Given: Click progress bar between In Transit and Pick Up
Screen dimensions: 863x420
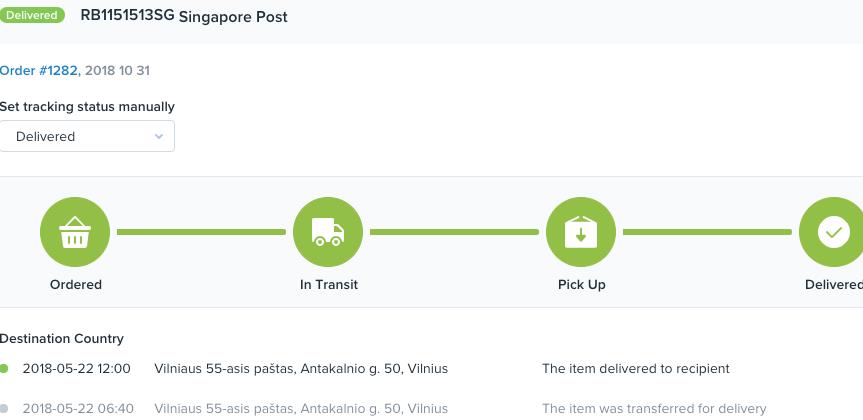Looking at the screenshot, I should (x=454, y=232).
